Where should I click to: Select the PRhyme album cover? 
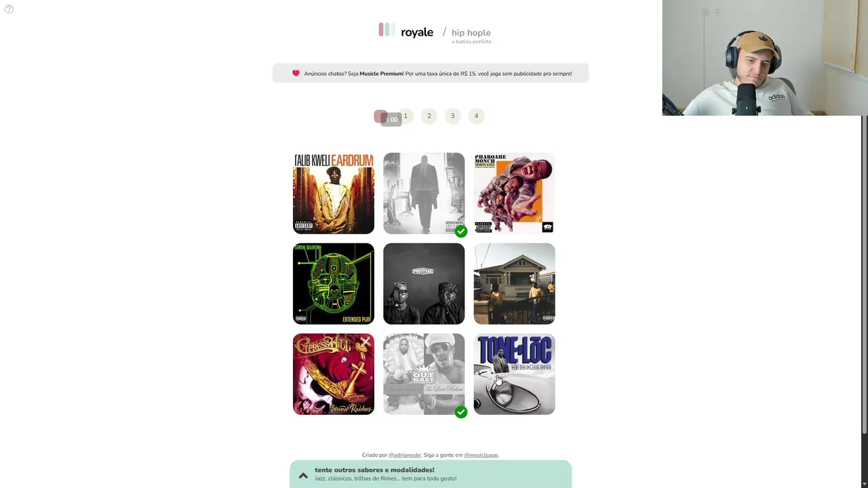pos(424,284)
